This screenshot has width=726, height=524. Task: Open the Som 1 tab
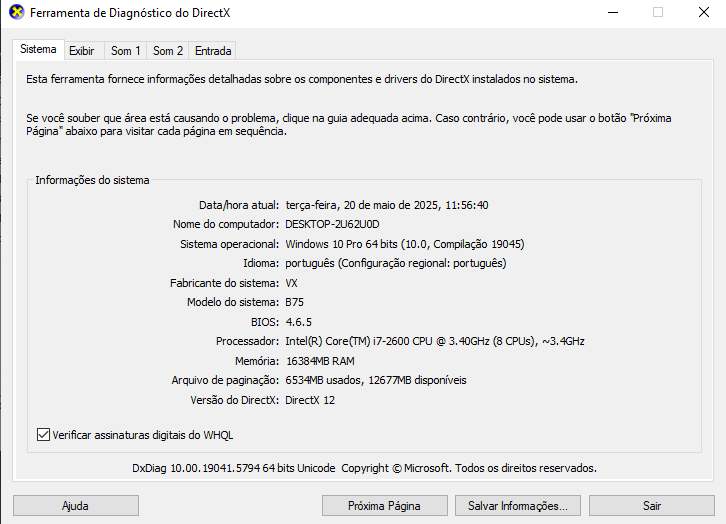pos(125,50)
